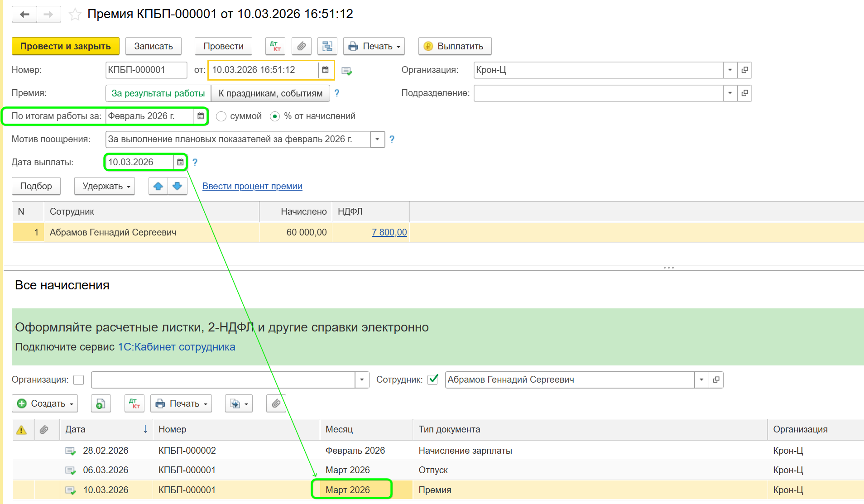Click the back navigation arrow
864x504 pixels.
(24, 14)
